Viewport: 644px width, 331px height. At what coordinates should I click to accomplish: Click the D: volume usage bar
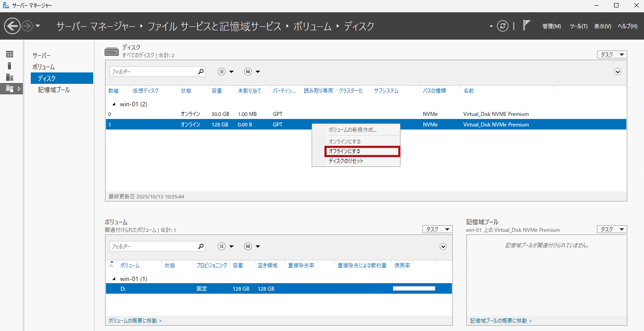[x=414, y=288]
